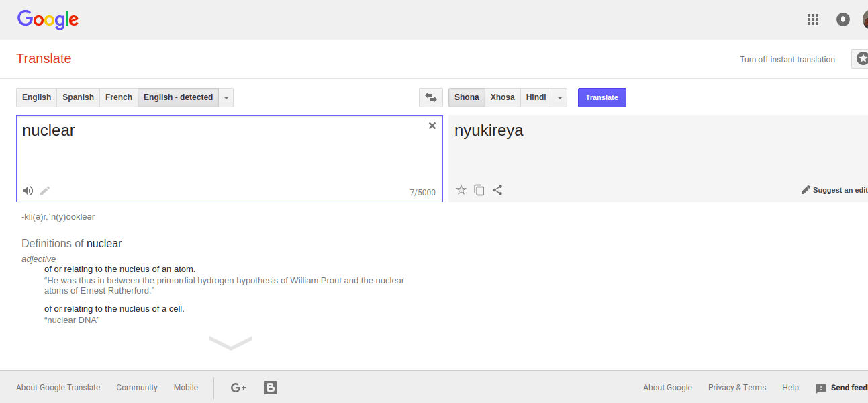Open Google notifications bell
Screen dimensions: 868x403
[843, 19]
